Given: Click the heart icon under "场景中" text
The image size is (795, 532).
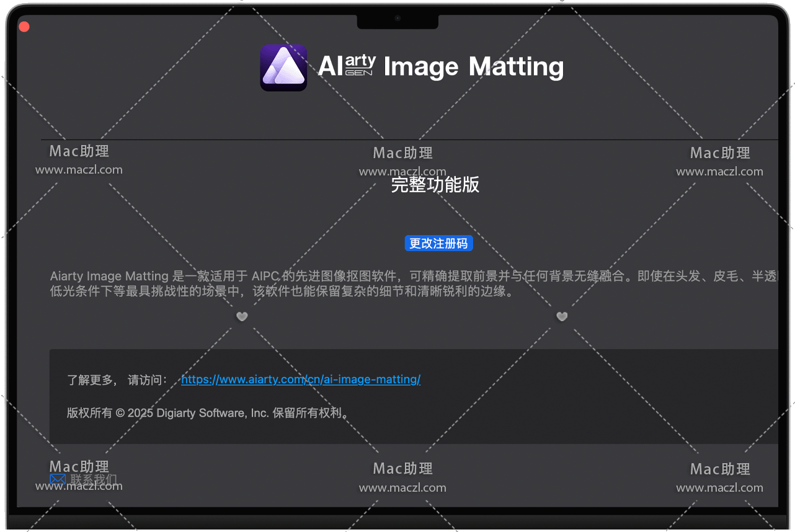Looking at the screenshot, I should [x=242, y=317].
